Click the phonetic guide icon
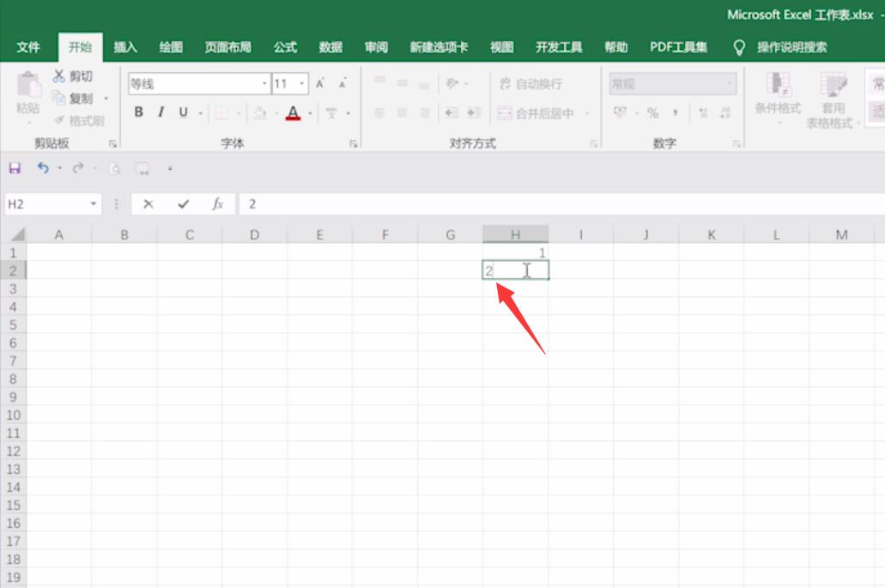 (331, 113)
